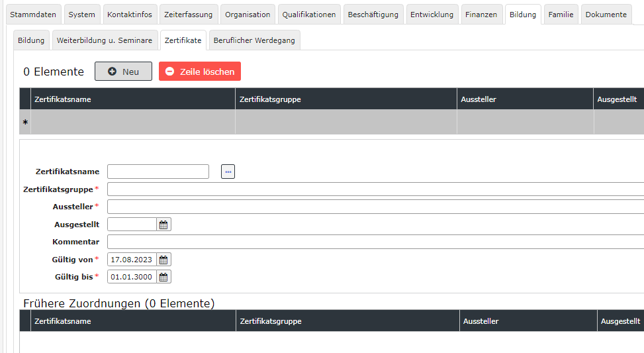644x353 pixels.
Task: Open calendar picker for Gültig bis
Action: 163,277
